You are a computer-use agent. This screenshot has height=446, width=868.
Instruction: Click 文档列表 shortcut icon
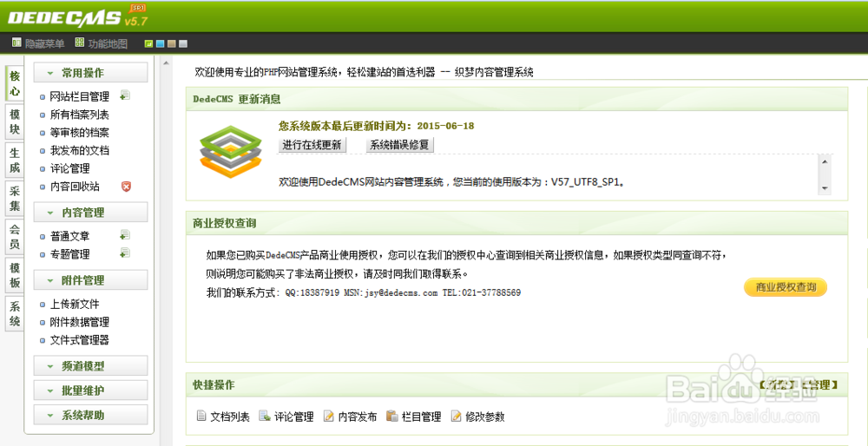click(x=201, y=416)
